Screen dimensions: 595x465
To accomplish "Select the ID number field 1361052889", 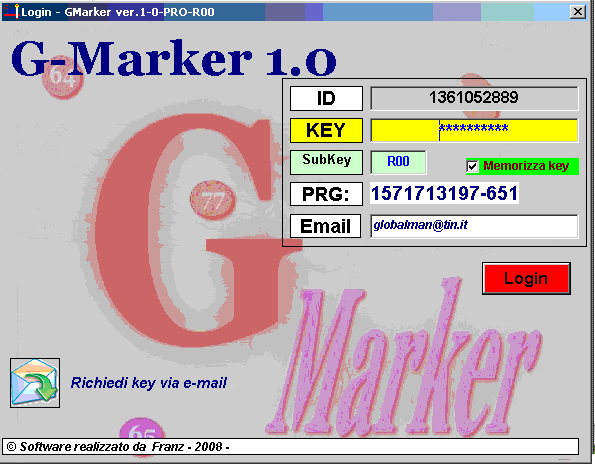I will (x=474, y=98).
